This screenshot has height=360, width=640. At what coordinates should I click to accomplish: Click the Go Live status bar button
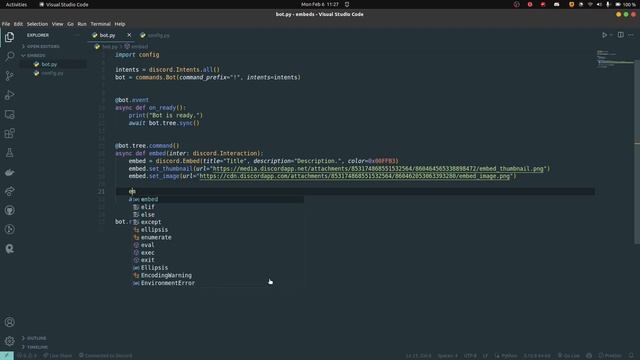tap(569, 356)
